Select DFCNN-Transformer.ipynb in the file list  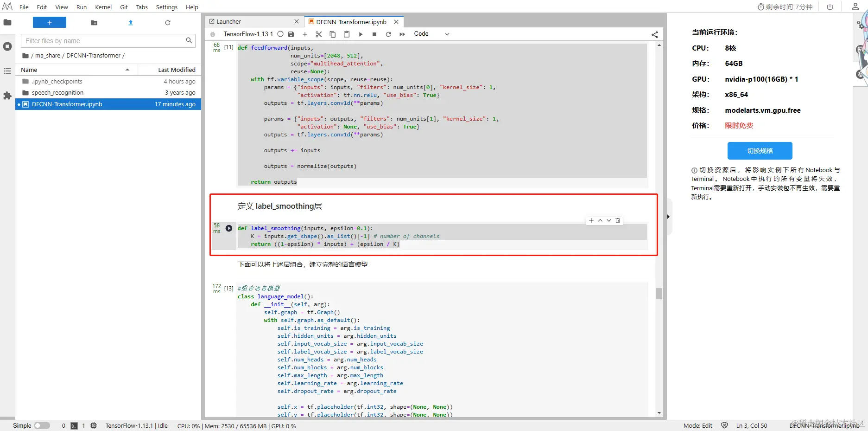108,104
